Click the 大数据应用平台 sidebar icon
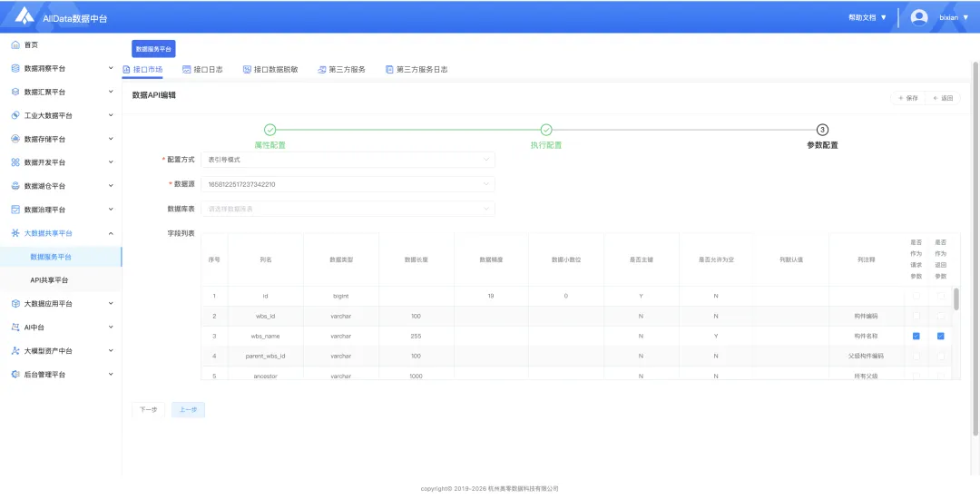The image size is (980, 499). tap(15, 304)
